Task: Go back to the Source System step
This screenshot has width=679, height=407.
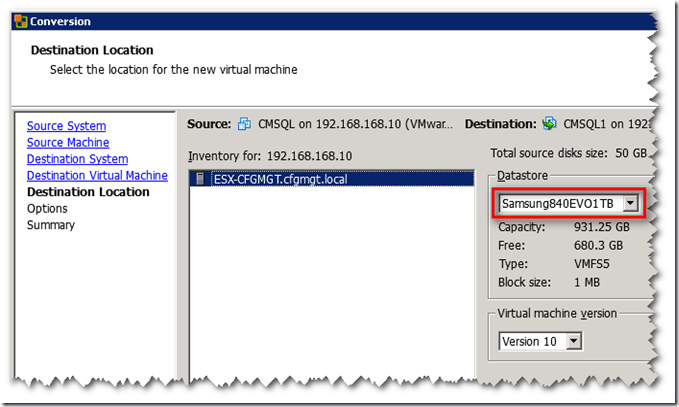Action: [x=66, y=126]
